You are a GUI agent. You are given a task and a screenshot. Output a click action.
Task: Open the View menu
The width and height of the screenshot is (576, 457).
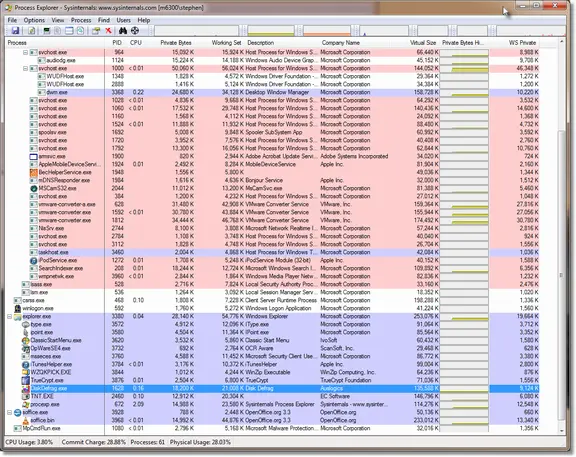click(x=58, y=20)
